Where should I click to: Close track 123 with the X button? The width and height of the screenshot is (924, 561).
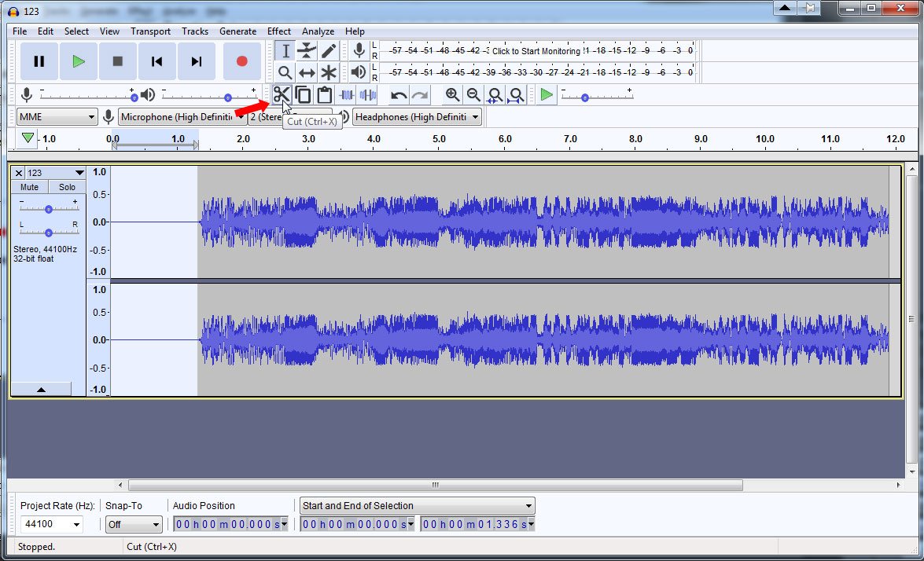tap(18, 173)
